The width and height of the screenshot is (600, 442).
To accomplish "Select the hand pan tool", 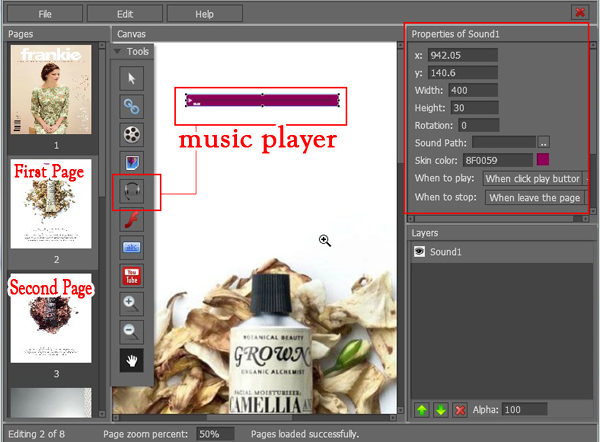I will point(132,360).
